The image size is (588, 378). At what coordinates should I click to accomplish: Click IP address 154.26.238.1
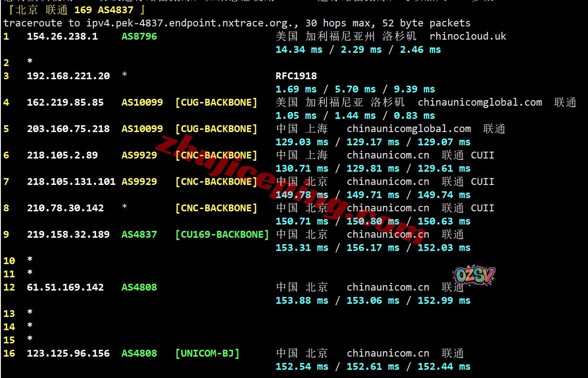(x=62, y=36)
